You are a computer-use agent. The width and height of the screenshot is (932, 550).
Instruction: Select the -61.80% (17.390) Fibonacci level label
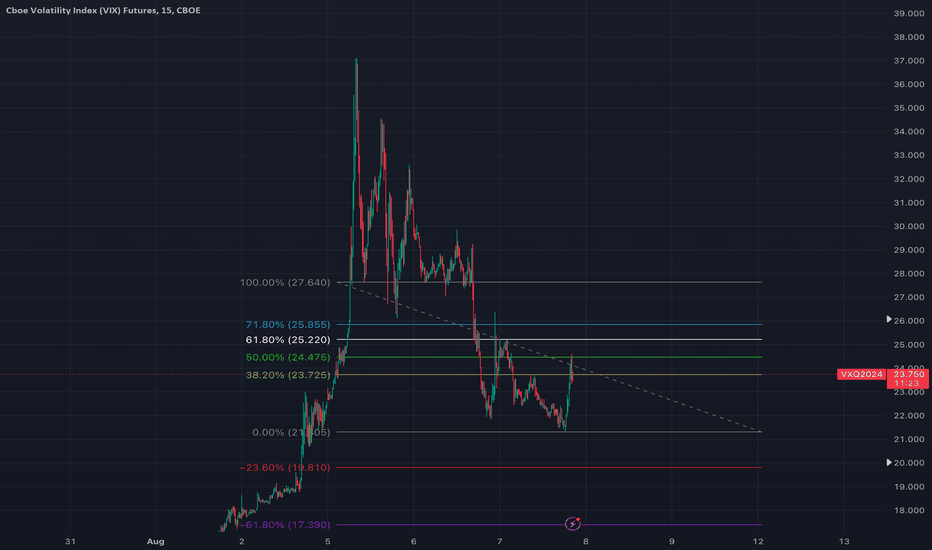[x=285, y=524]
